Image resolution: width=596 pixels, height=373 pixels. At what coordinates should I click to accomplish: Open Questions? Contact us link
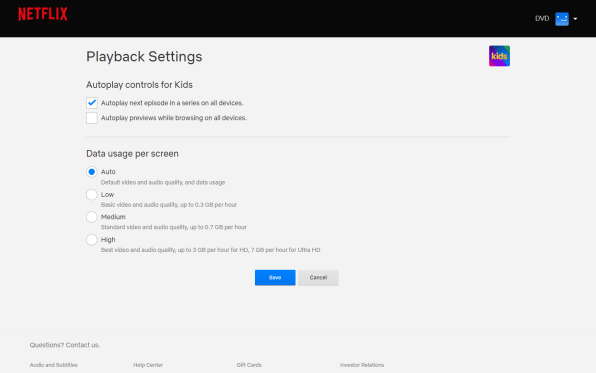[65, 345]
